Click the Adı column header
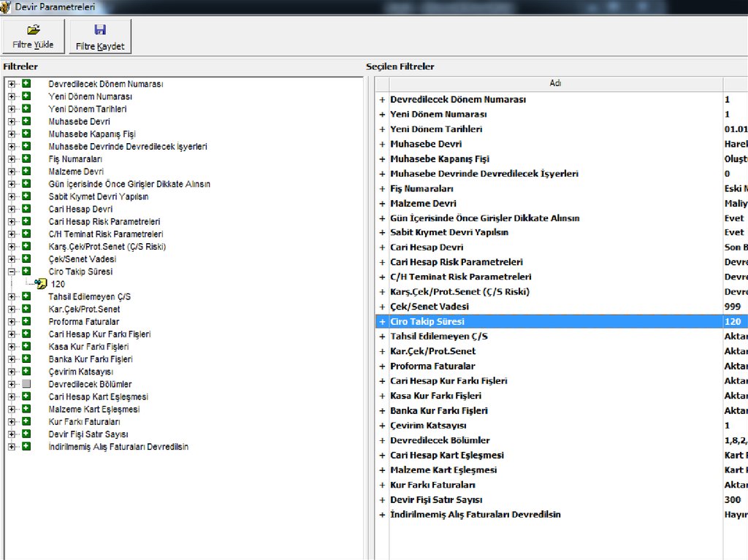Image resolution: width=748 pixels, height=560 pixels. 555,83
